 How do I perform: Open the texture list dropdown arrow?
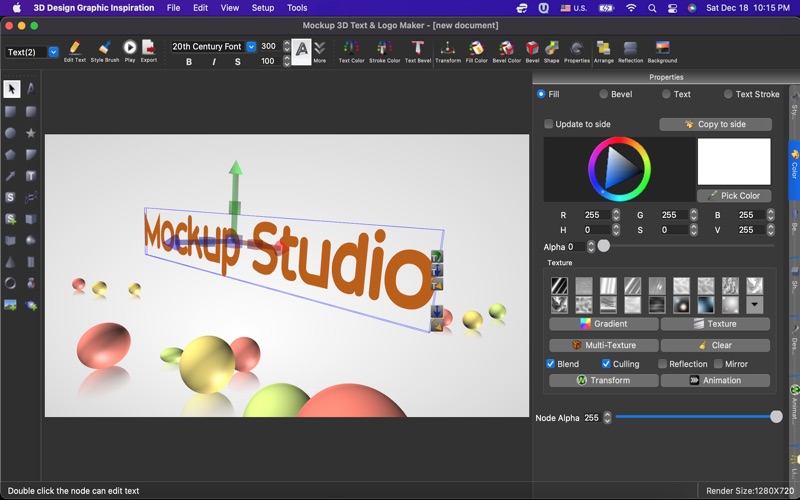coord(755,305)
